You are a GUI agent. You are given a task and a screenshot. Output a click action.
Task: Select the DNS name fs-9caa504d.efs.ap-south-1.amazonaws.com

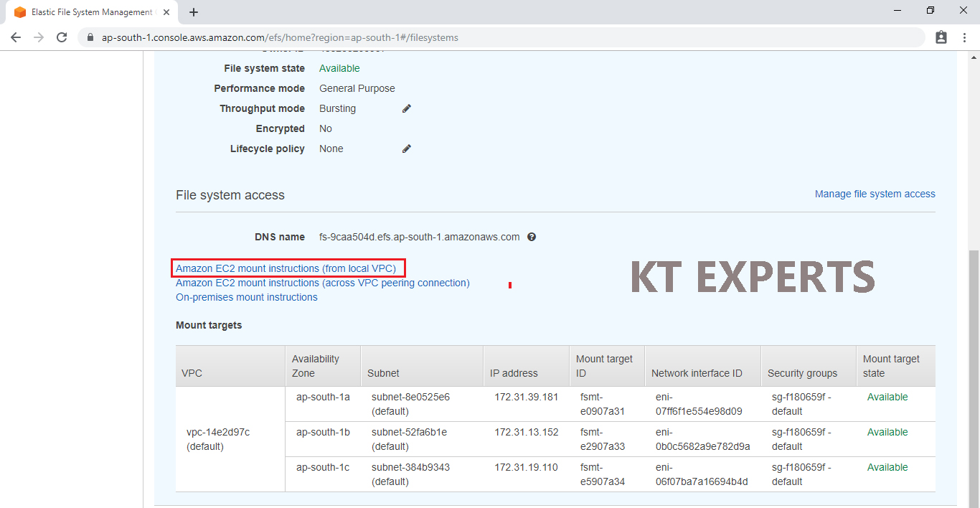[x=420, y=237]
